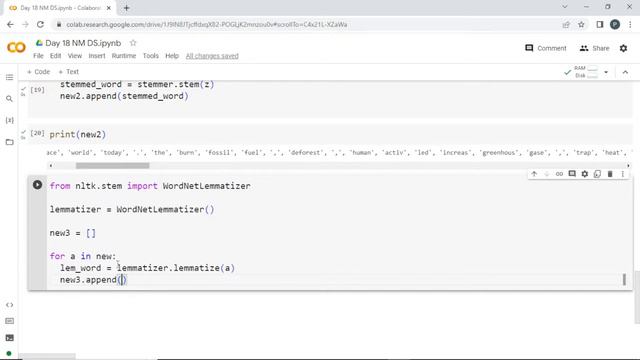Click the new3 = [] code line
The image size is (640, 360).
[73, 233]
